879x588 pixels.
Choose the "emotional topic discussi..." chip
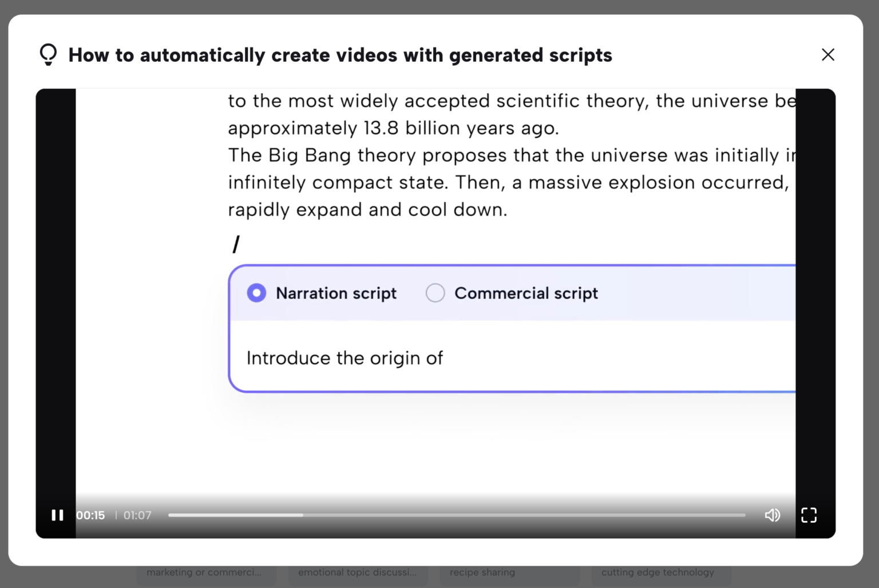[x=358, y=573]
